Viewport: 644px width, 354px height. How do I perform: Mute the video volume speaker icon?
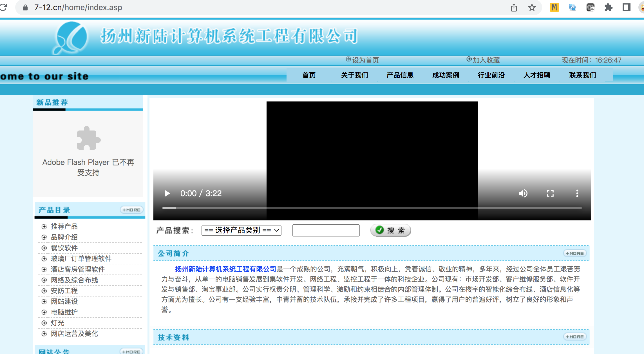click(x=523, y=193)
